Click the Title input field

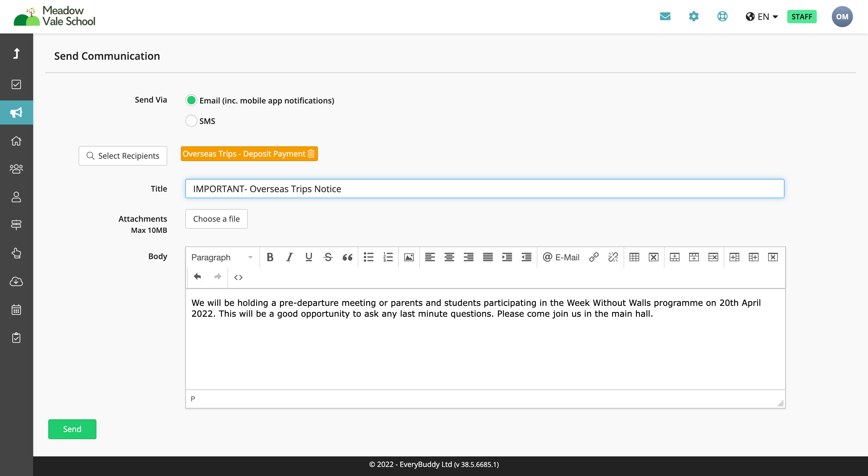pos(485,189)
